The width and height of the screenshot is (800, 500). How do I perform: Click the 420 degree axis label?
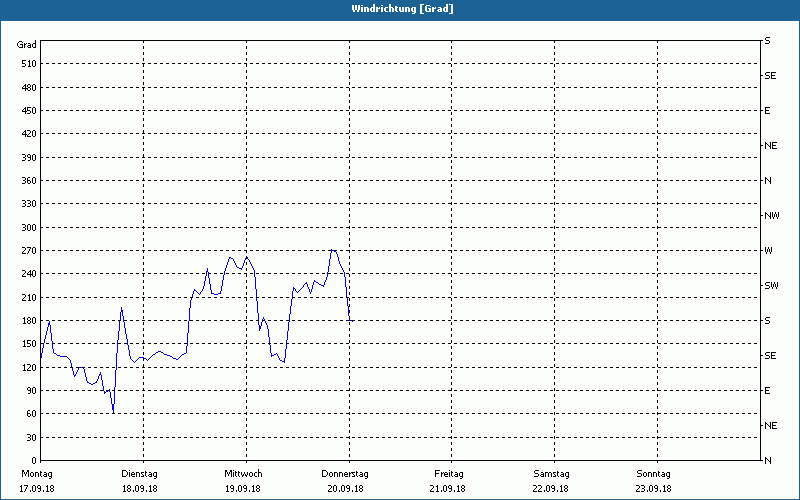click(x=29, y=134)
